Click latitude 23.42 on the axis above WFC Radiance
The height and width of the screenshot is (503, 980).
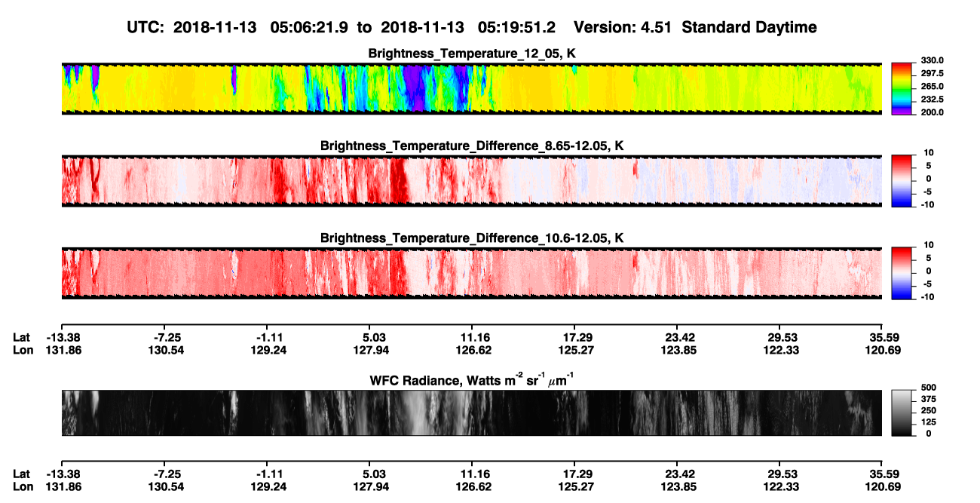click(x=677, y=338)
